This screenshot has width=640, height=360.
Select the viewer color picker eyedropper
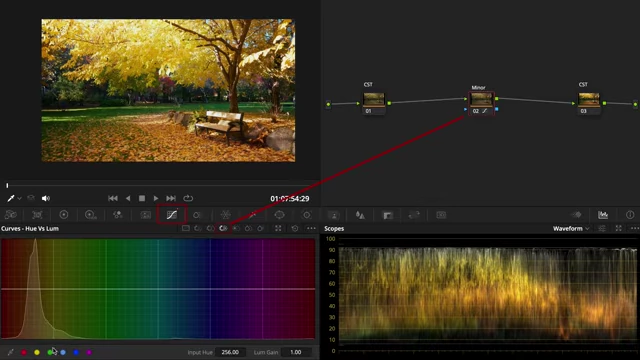pos(11,198)
